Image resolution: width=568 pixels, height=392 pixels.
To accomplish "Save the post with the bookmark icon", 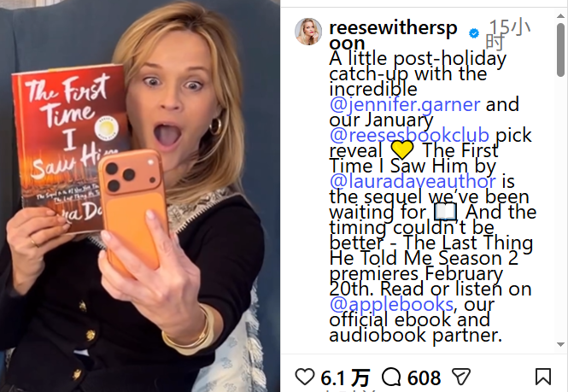I will click(x=543, y=377).
